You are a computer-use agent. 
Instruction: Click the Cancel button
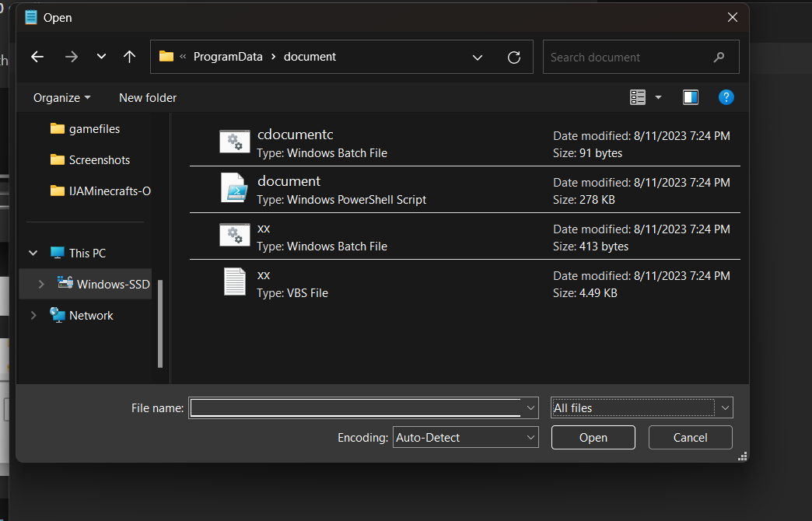pyautogui.click(x=691, y=438)
